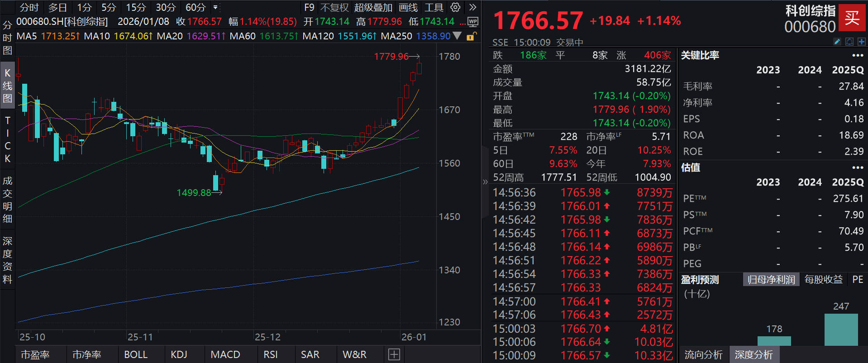Expand toolbar with double-arrow icon

472,7
